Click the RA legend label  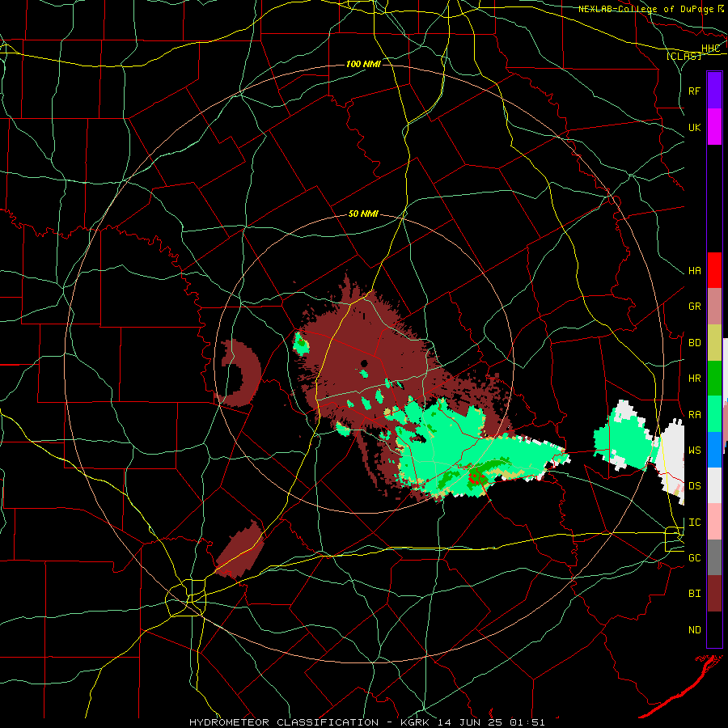click(x=694, y=415)
